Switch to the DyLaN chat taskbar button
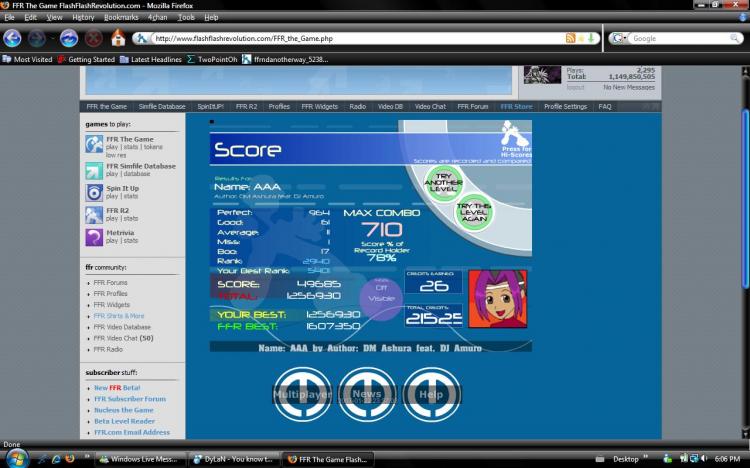750x468 pixels. pos(233,459)
